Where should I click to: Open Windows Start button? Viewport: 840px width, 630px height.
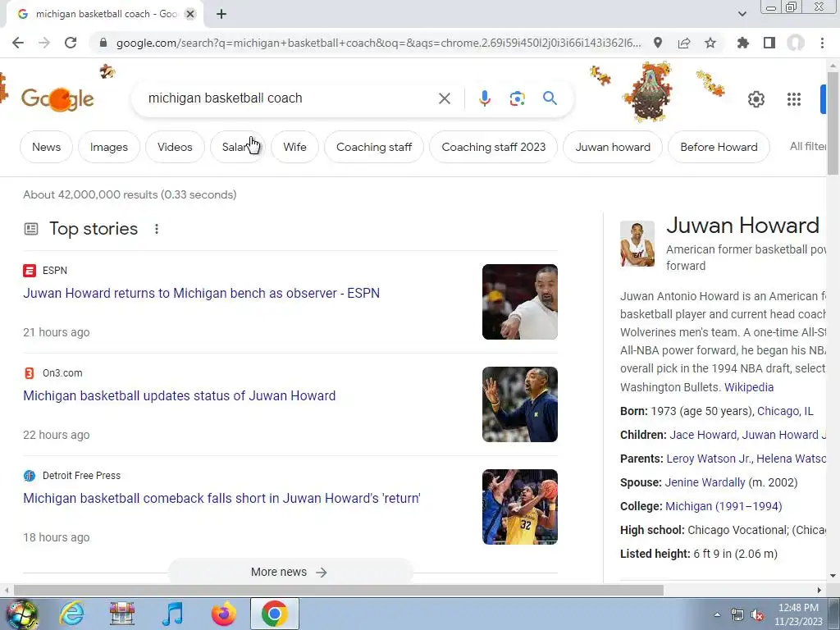21,614
